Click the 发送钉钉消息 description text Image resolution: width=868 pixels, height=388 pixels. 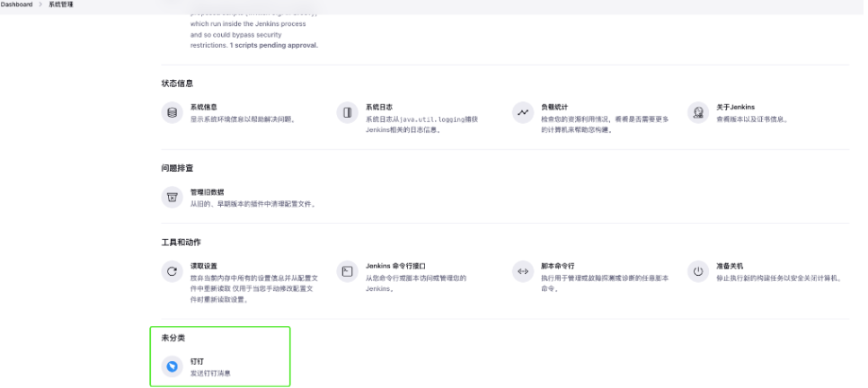pyautogui.click(x=210, y=373)
